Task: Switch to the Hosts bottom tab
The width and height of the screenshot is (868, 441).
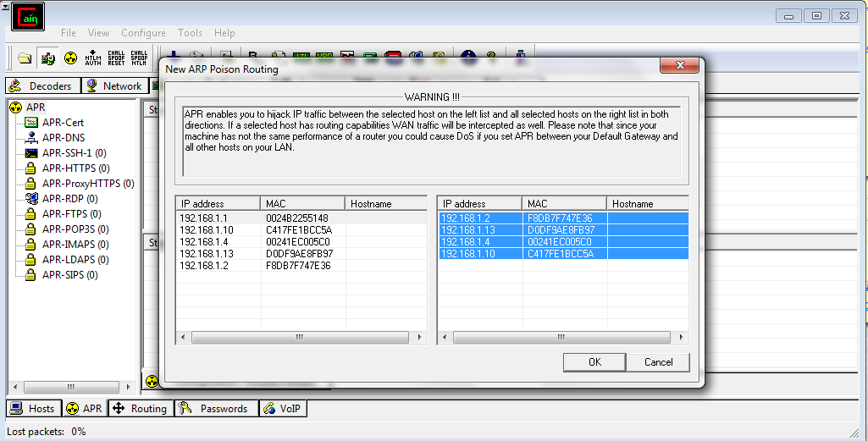Action: click(x=33, y=408)
